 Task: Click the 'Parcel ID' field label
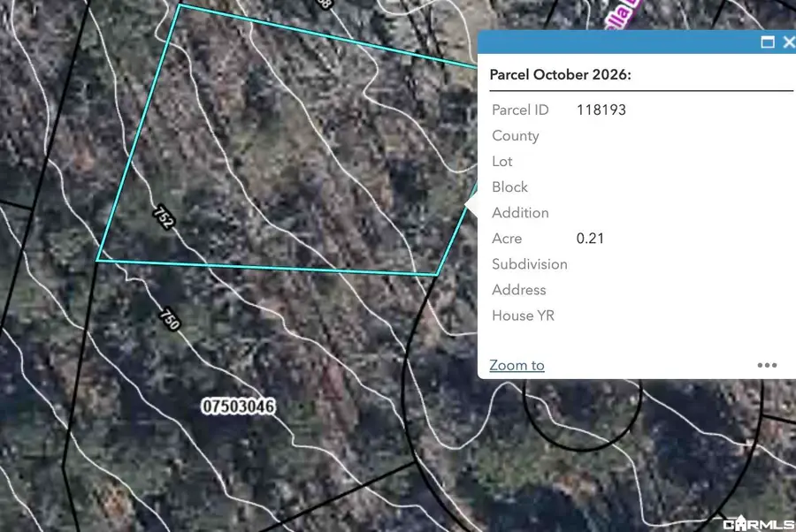pyautogui.click(x=520, y=110)
